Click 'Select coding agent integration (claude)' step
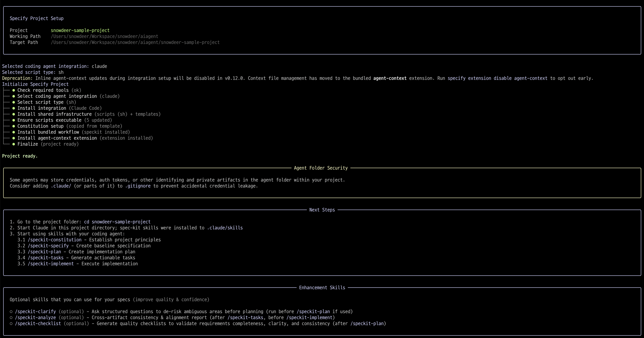The image size is (644, 338). pyautogui.click(x=68, y=96)
